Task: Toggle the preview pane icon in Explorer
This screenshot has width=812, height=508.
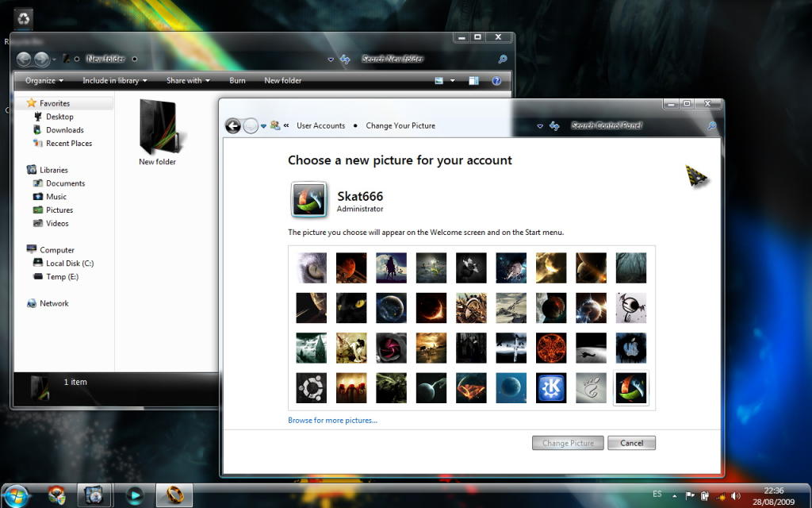Action: click(x=473, y=80)
